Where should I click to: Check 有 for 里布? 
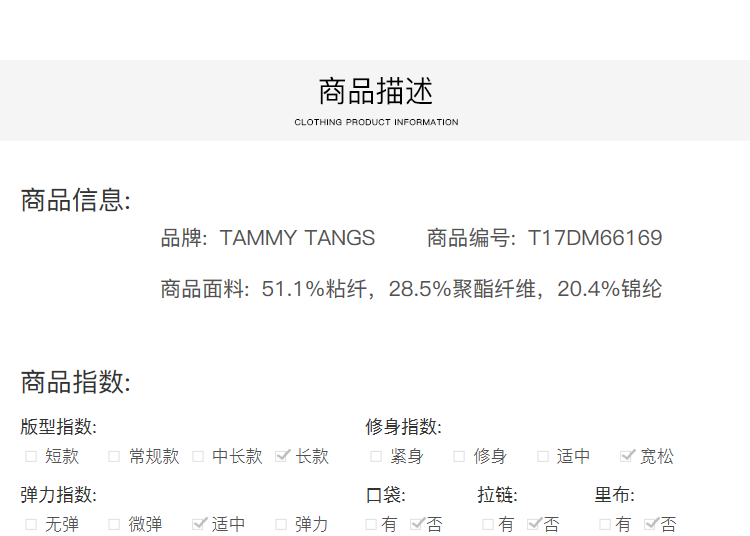pos(605,523)
